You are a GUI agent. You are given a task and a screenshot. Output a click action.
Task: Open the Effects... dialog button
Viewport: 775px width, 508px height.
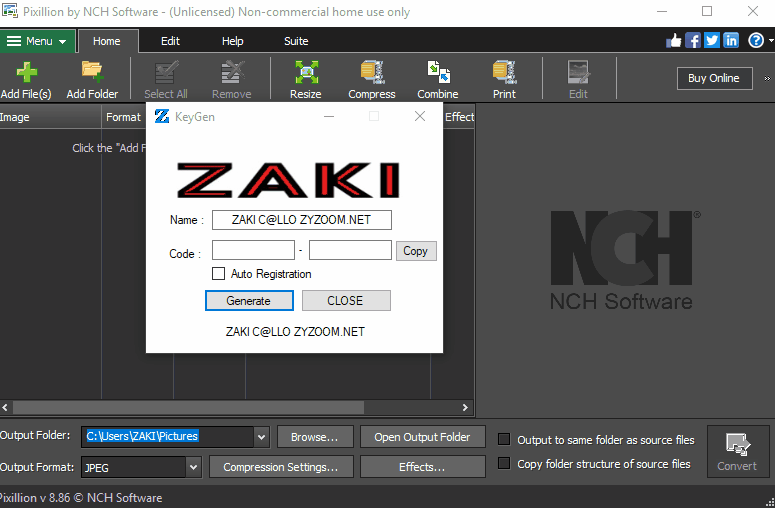tap(423, 467)
